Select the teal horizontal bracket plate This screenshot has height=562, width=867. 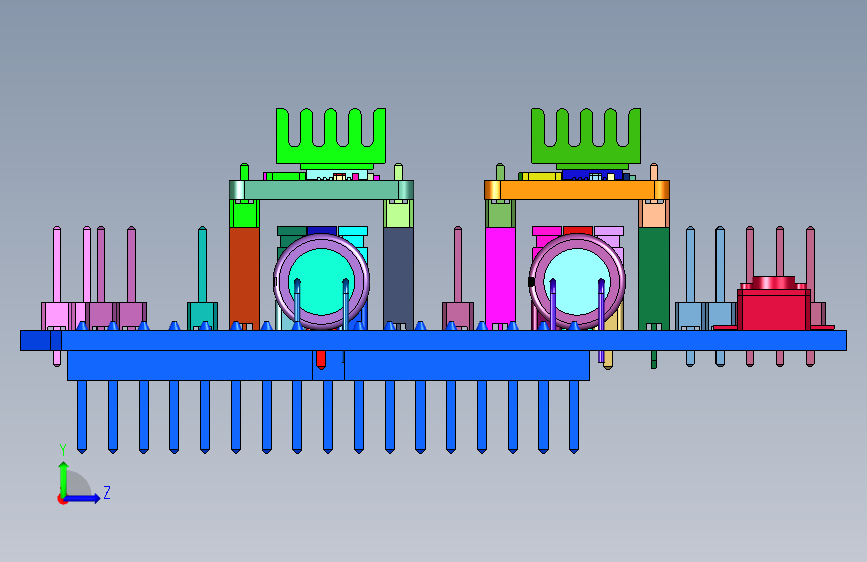coord(321,190)
